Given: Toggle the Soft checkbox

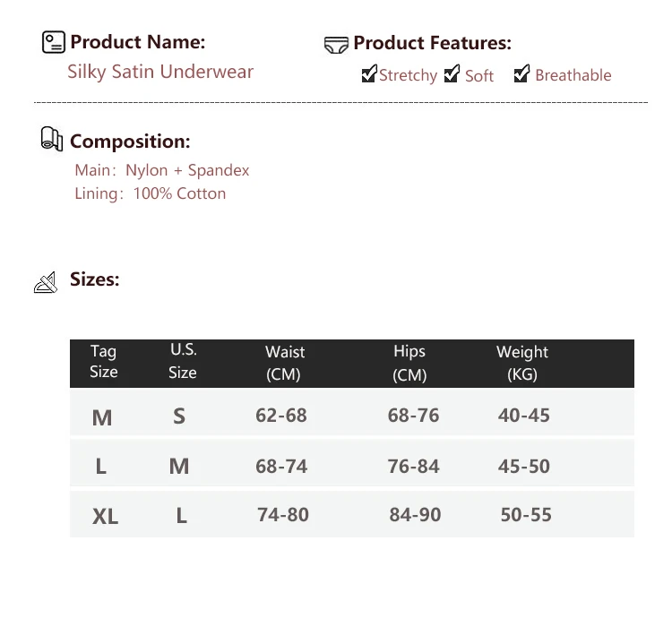Looking at the screenshot, I should (x=452, y=74).
